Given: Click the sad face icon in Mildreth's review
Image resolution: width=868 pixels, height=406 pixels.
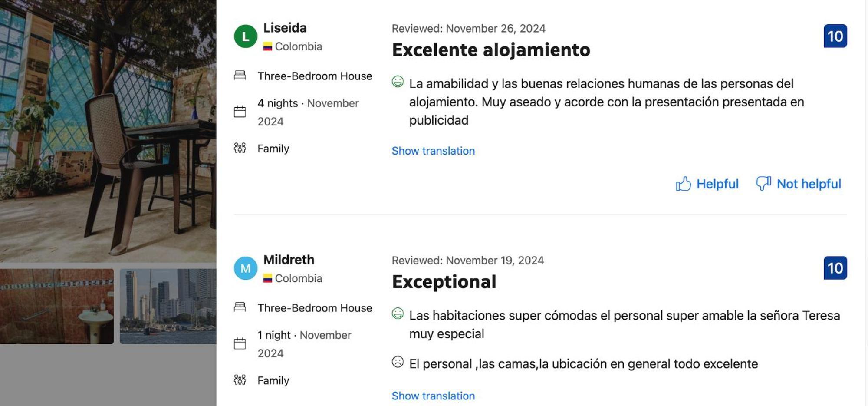Looking at the screenshot, I should pyautogui.click(x=398, y=362).
